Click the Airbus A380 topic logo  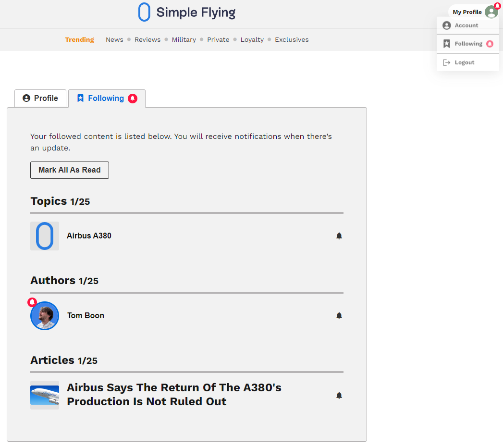(x=45, y=236)
